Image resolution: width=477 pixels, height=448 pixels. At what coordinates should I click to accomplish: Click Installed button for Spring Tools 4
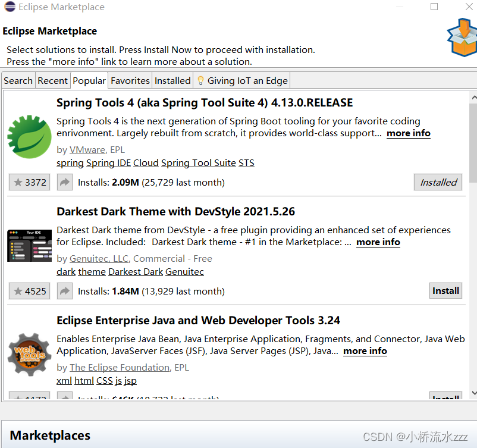[438, 182]
